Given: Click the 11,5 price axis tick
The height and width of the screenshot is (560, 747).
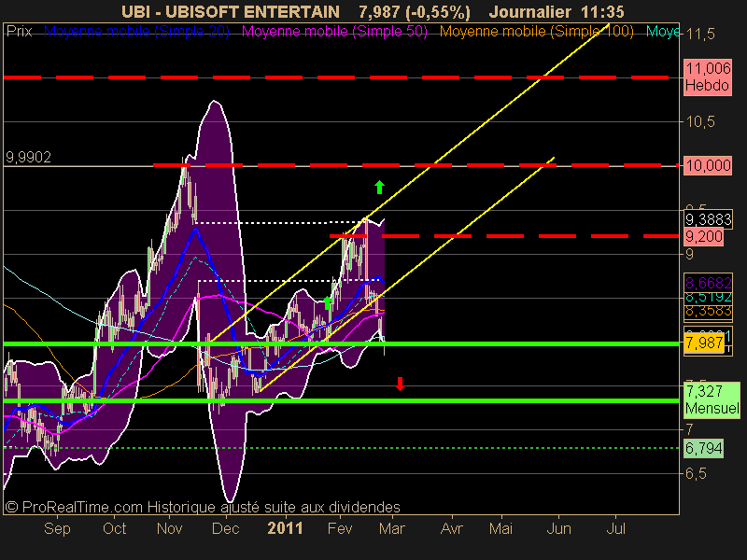Looking at the screenshot, I should (699, 35).
